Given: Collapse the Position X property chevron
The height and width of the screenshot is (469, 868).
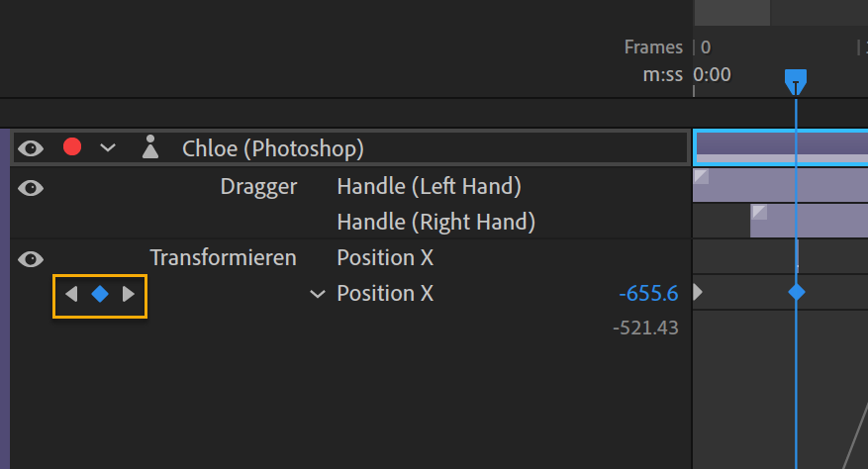Looking at the screenshot, I should 318,294.
